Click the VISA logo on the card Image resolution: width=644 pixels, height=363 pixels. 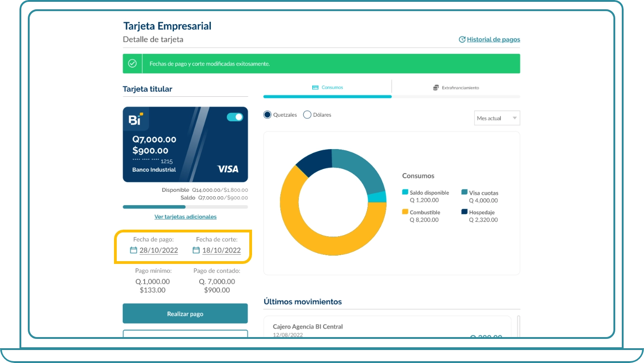point(228,169)
